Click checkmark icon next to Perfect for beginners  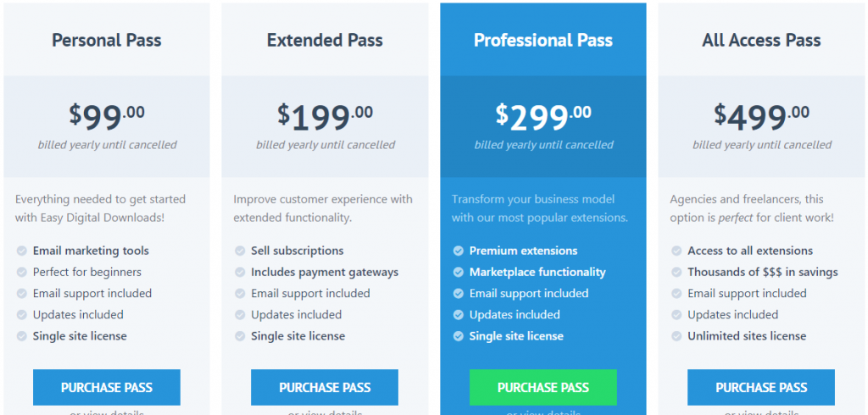(x=21, y=273)
